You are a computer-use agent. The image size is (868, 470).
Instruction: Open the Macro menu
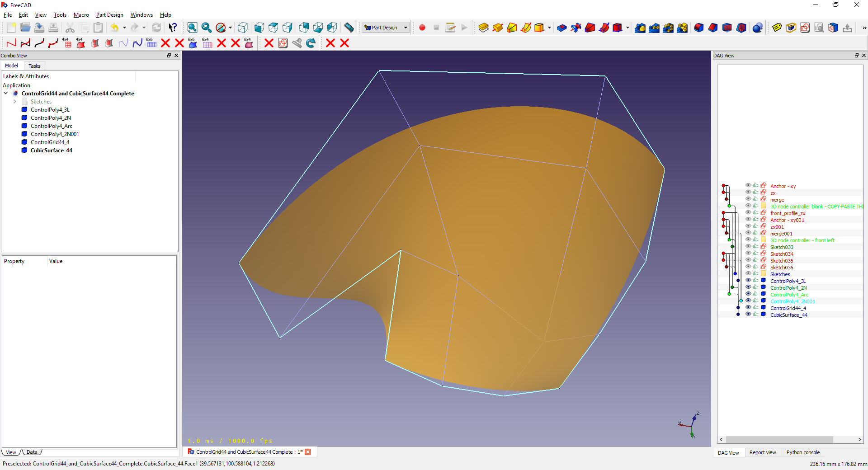pyautogui.click(x=81, y=15)
